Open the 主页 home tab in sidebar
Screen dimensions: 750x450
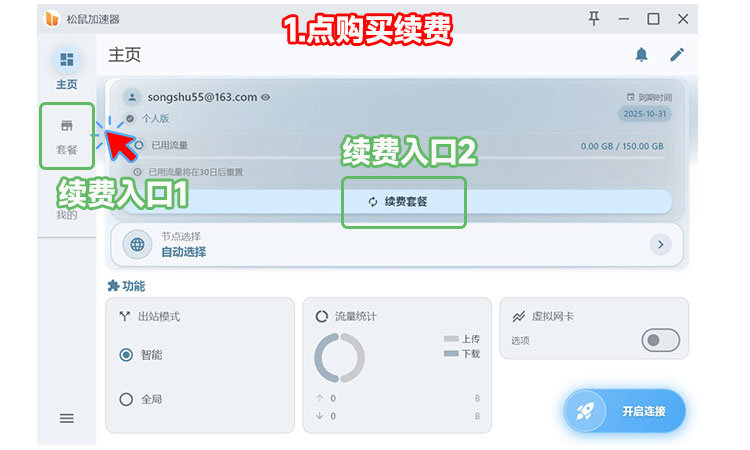tap(67, 69)
